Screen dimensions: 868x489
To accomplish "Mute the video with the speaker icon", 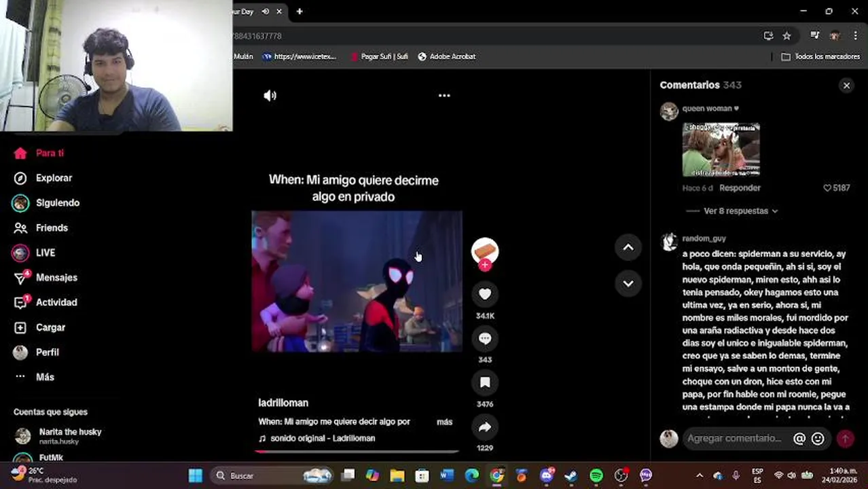I will [270, 96].
